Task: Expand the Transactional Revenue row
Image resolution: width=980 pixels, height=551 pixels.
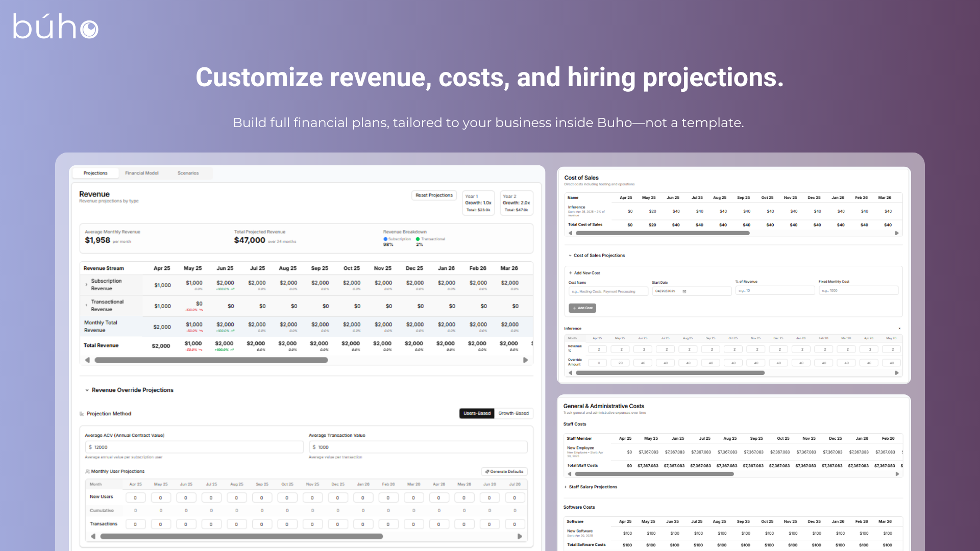Action: (x=86, y=306)
